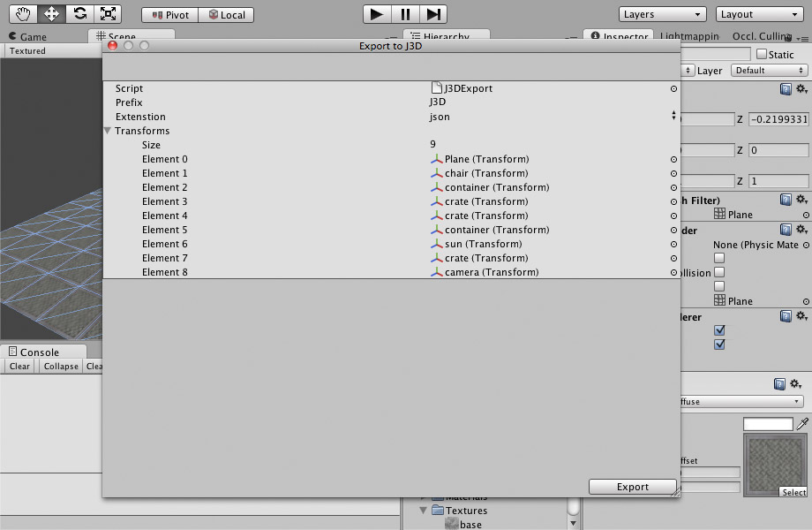Open the gear menu of the Mesh Filter component
Viewport: 812px width, 530px height.
[x=801, y=201]
